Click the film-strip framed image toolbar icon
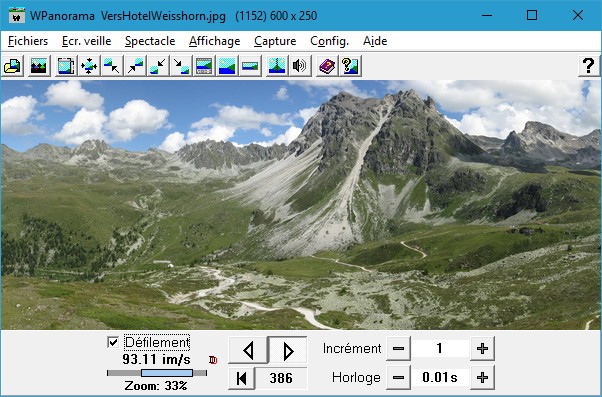The width and height of the screenshot is (602, 397). tap(66, 66)
